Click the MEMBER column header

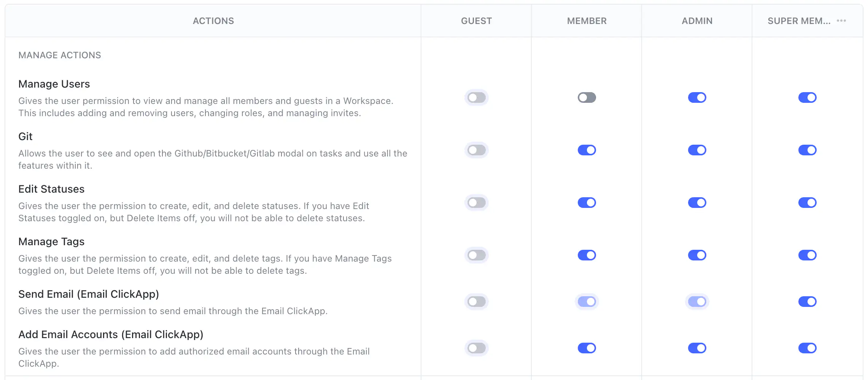[587, 21]
